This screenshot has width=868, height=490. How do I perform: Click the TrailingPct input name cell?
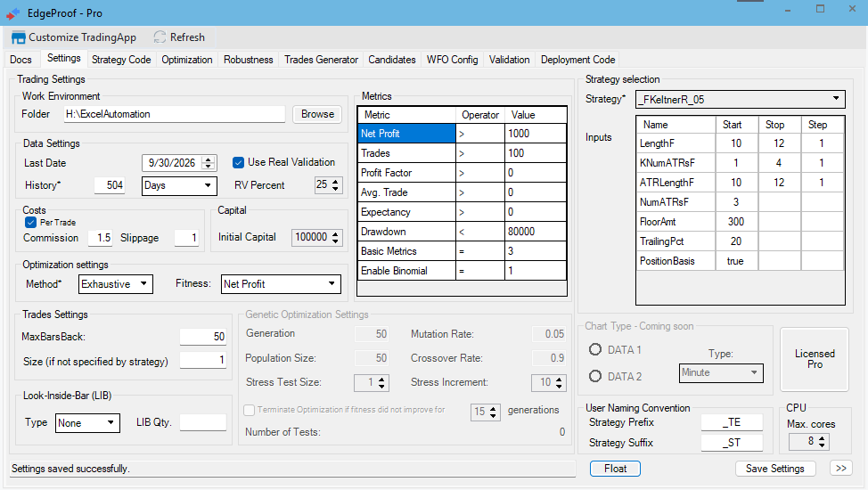click(676, 241)
